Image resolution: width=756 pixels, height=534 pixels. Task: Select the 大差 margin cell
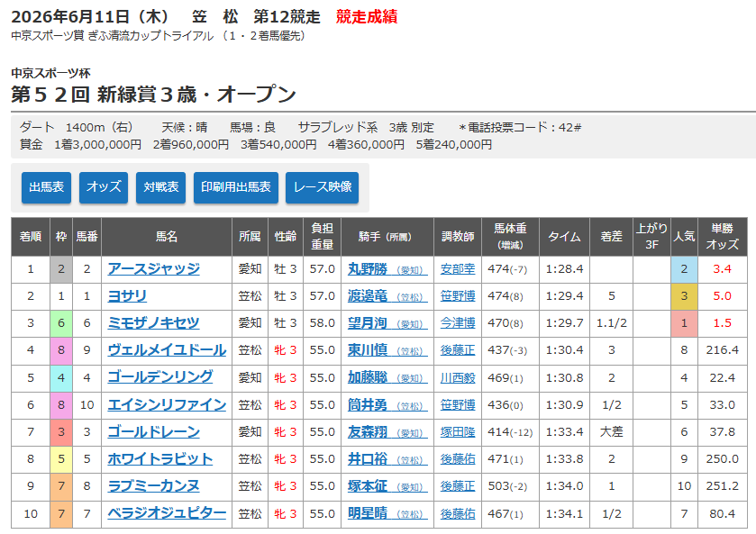[x=611, y=432]
